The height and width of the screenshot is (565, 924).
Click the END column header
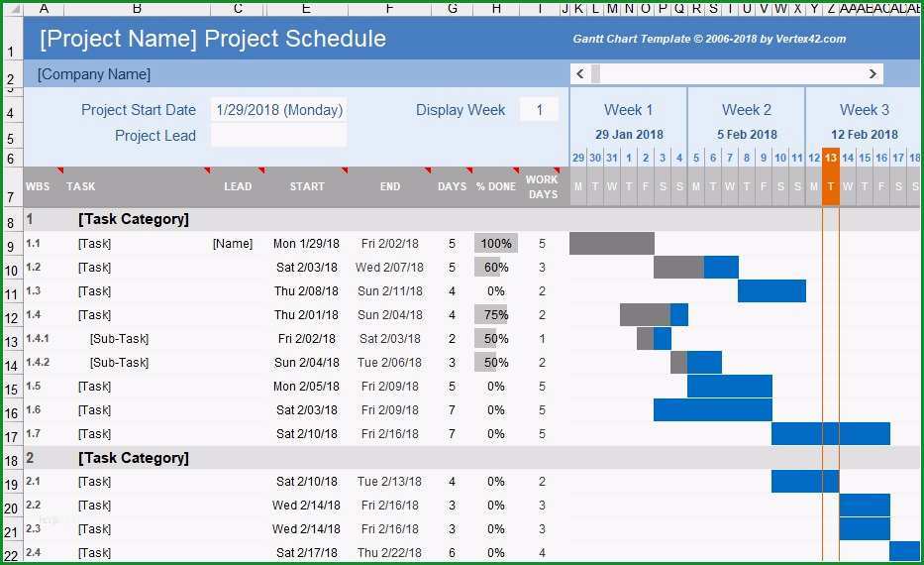click(390, 186)
